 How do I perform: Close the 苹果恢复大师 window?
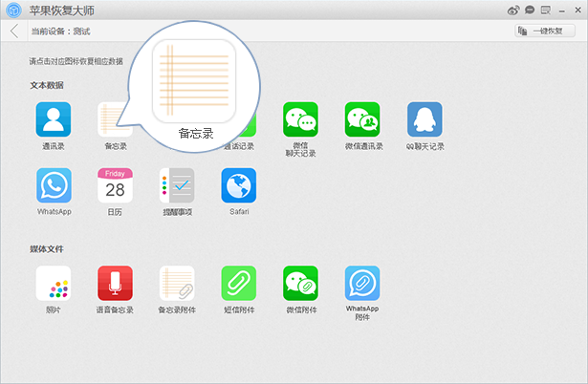point(577,11)
